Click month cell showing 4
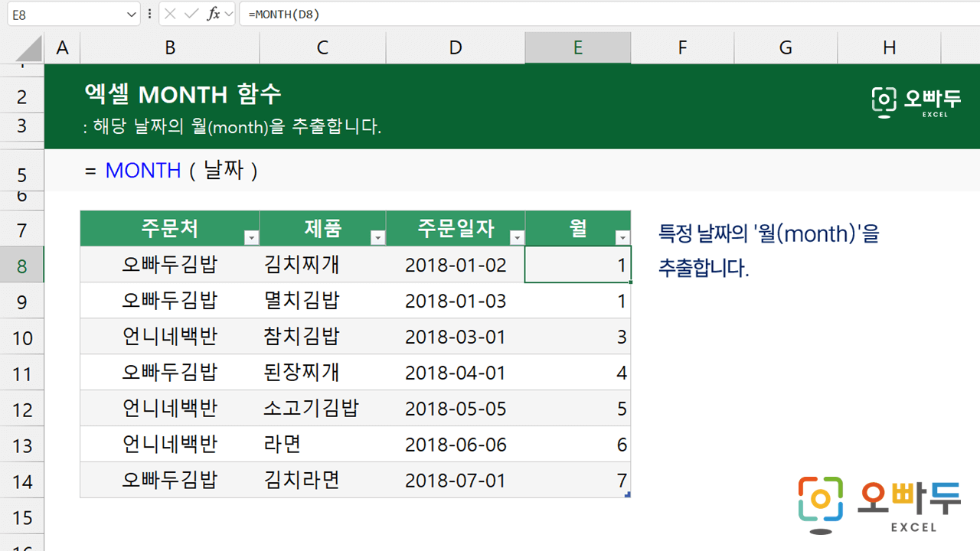Image resolution: width=980 pixels, height=551 pixels. (x=578, y=373)
